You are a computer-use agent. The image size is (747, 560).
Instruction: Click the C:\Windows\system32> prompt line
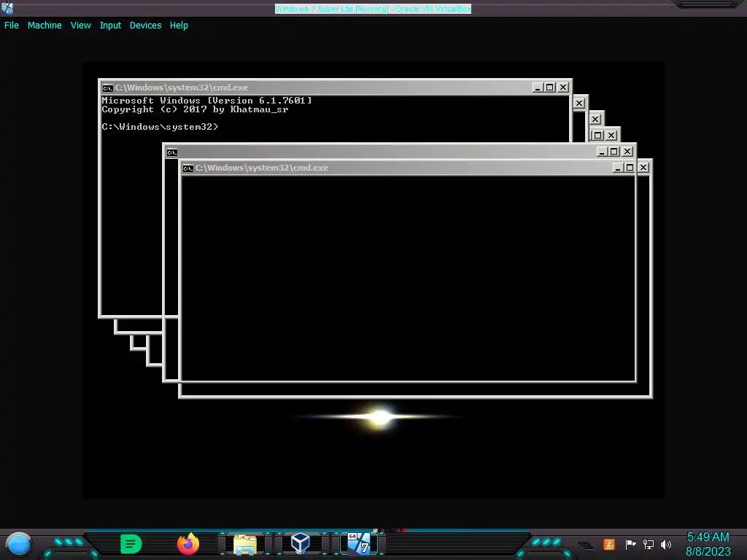pos(160,127)
